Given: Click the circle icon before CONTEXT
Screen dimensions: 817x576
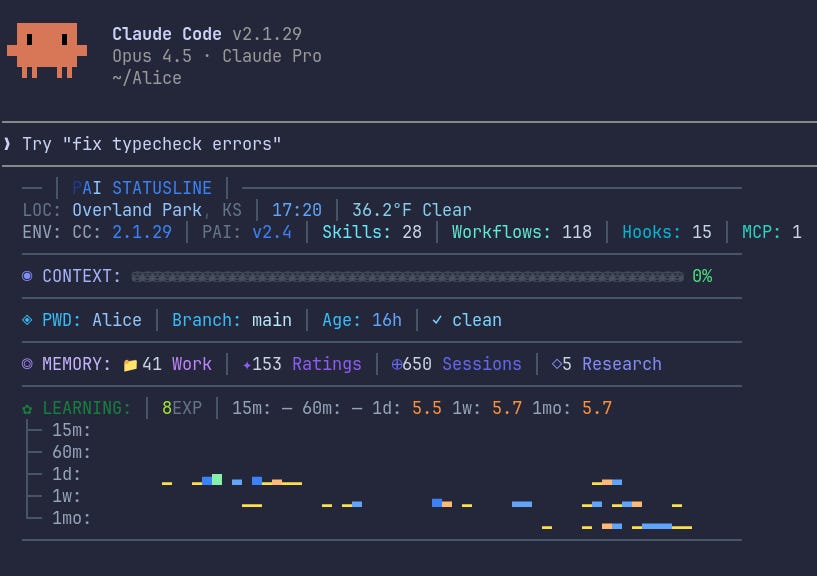Looking at the screenshot, I should 27,276.
